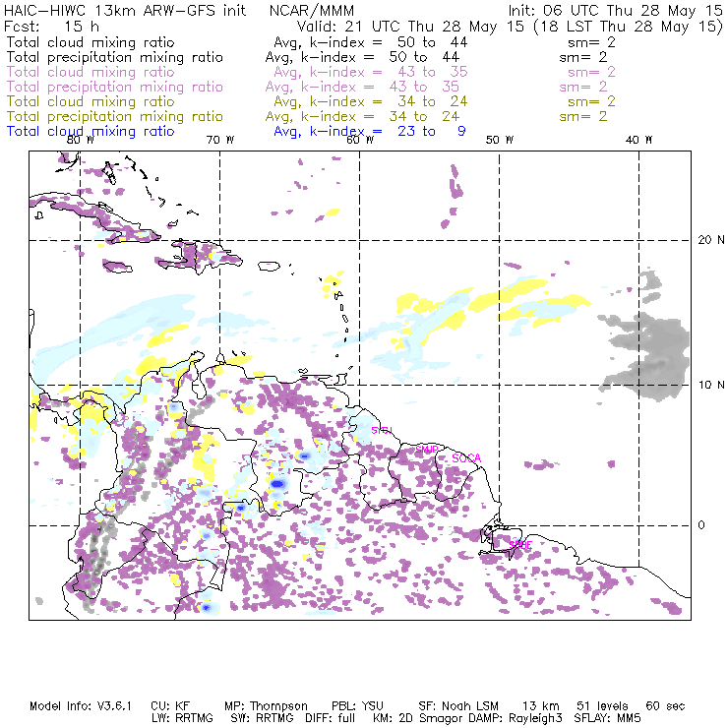This screenshot has width=728, height=728.
Task: Click the black "k-index = 50 to 44" cloud line
Action: (x=389, y=42)
